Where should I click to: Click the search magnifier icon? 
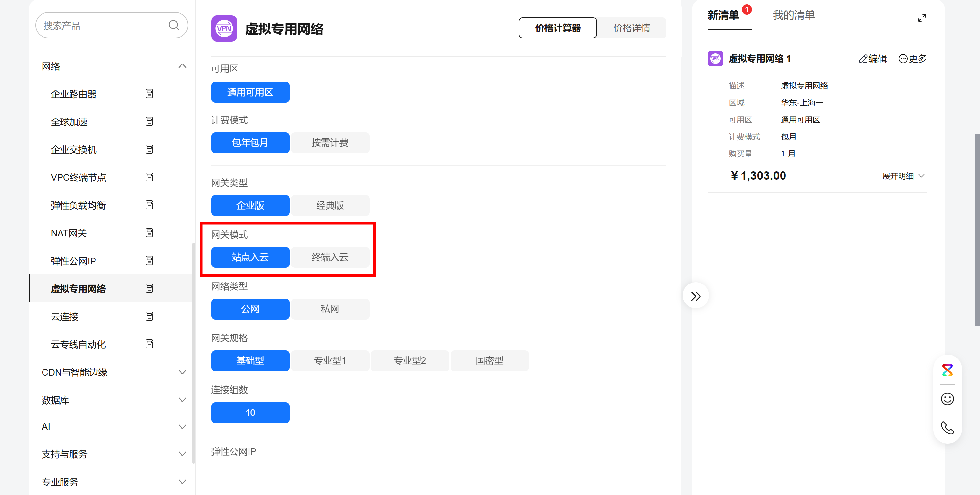[174, 25]
